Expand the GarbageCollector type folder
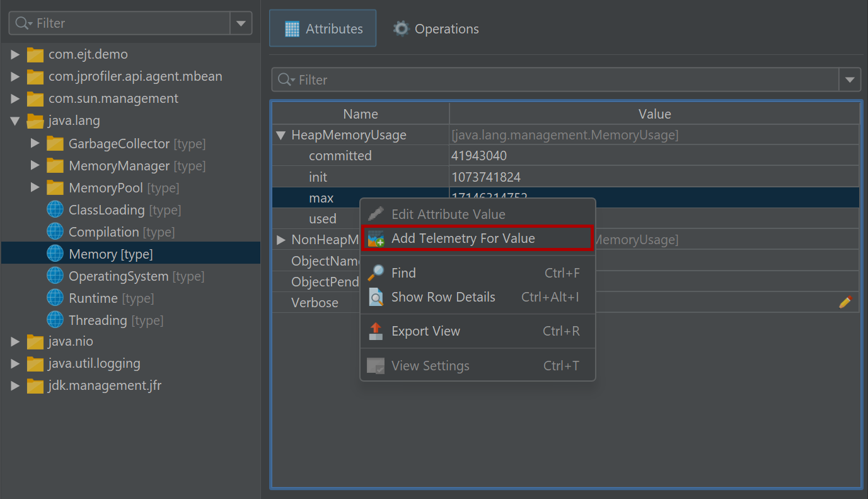 [35, 144]
